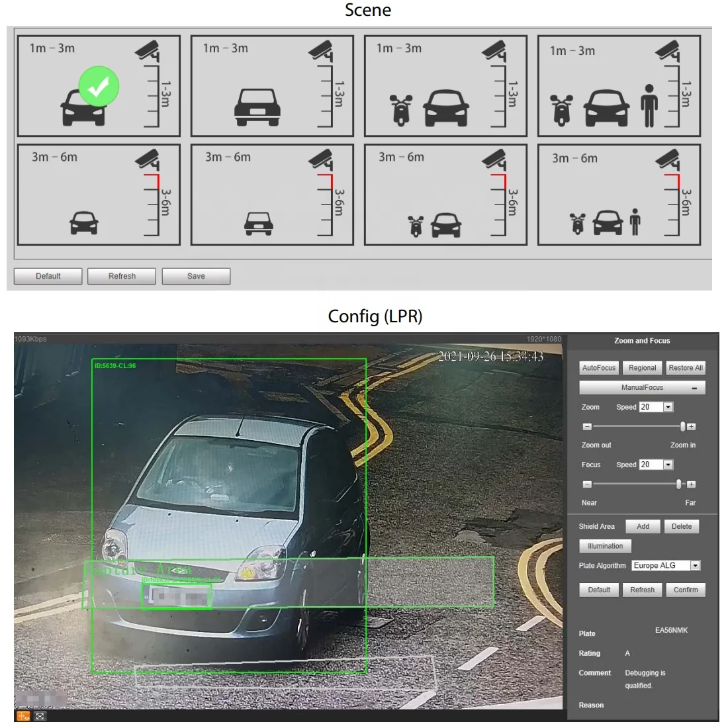Save the scene configuration
The width and height of the screenshot is (728, 728).
click(x=196, y=276)
